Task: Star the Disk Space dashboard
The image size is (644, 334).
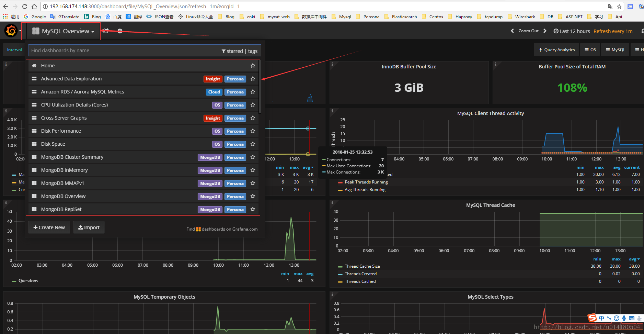Action: [x=253, y=144]
